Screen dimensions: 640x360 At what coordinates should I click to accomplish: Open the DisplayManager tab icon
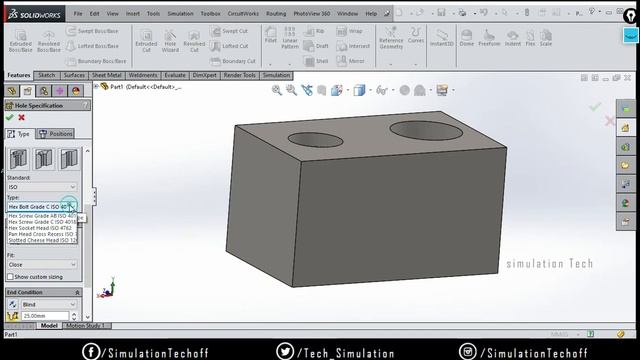coord(76,91)
